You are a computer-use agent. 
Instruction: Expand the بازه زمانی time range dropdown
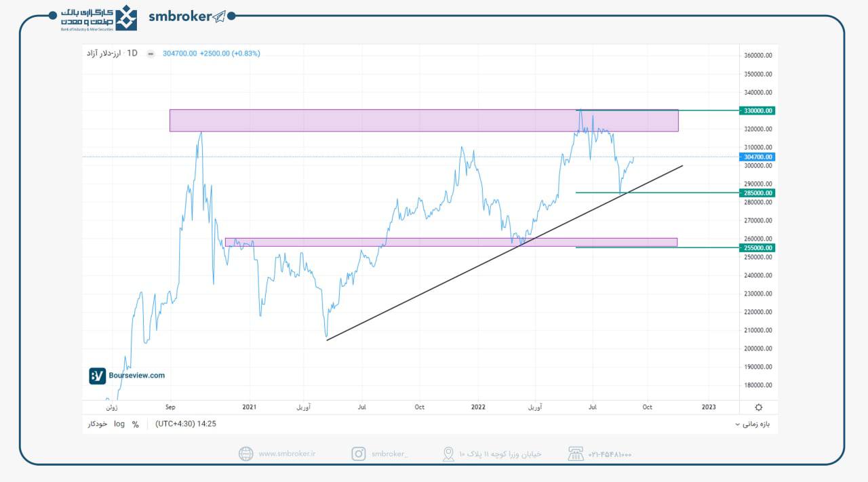(x=757, y=424)
